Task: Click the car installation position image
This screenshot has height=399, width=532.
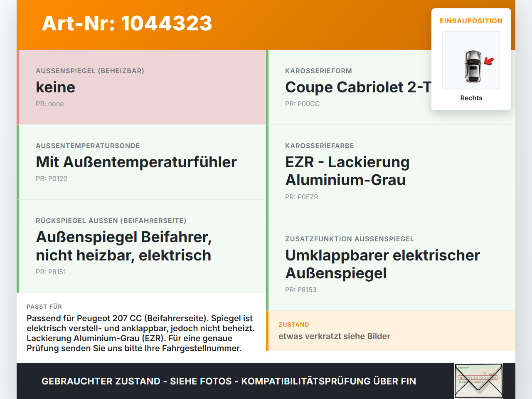Action: tap(471, 60)
